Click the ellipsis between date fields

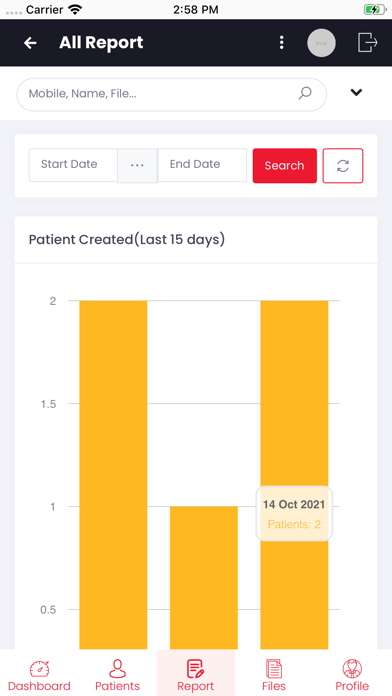pyautogui.click(x=137, y=166)
